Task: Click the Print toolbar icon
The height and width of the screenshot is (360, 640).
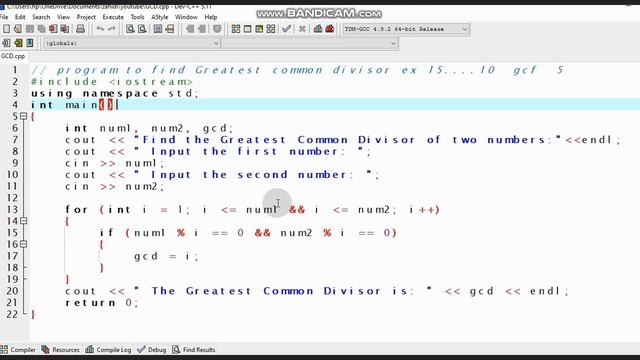Action: tap(80, 29)
